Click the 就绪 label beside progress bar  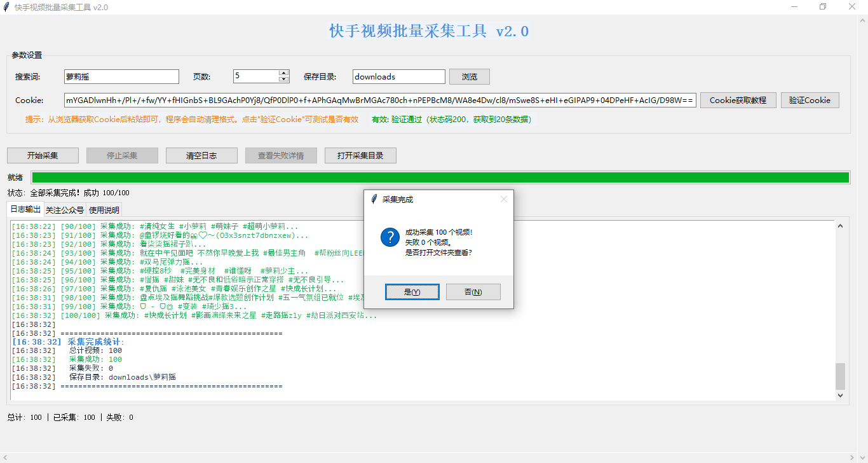tap(15, 177)
